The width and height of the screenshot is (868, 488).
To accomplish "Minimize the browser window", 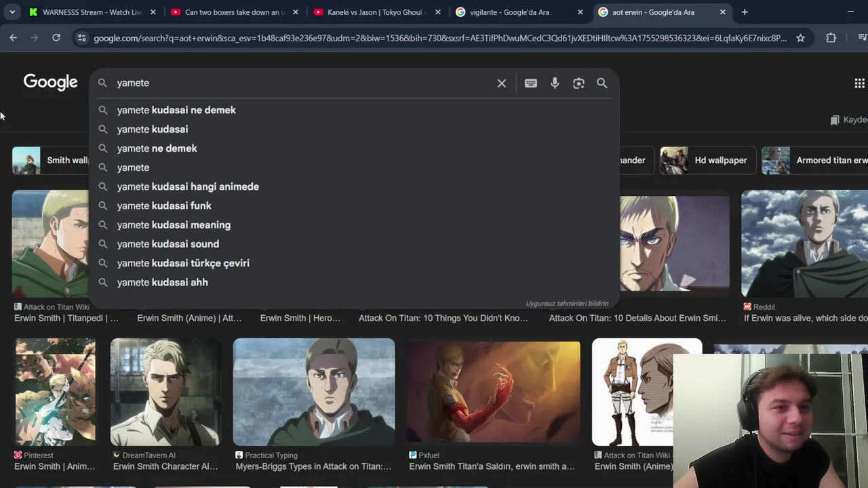I will (850, 12).
